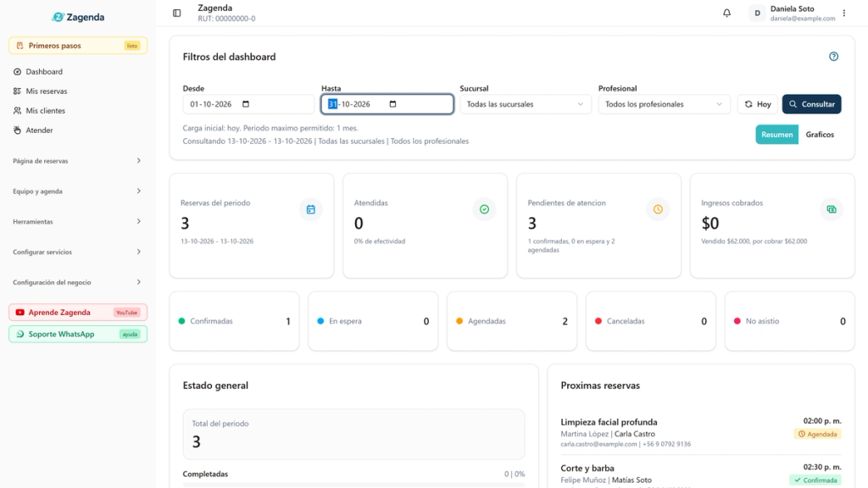Expand the Configuración del negocio section
Image resolution: width=868 pixels, height=488 pixels.
coord(77,282)
